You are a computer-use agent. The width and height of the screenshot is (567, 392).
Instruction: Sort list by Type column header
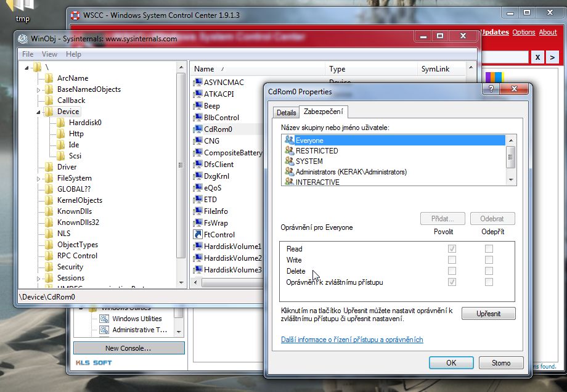(x=337, y=69)
